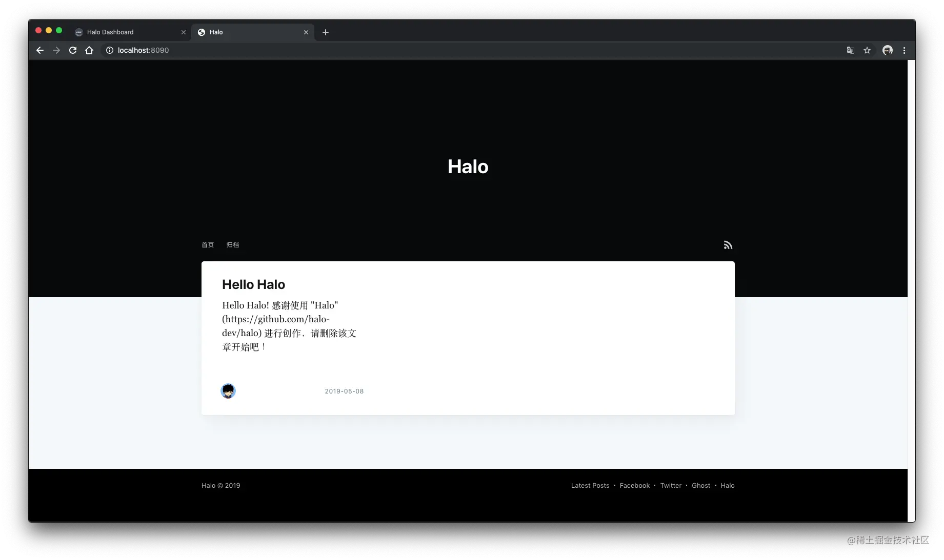Bookmark this page with the star
This screenshot has width=944, height=560.
point(867,50)
